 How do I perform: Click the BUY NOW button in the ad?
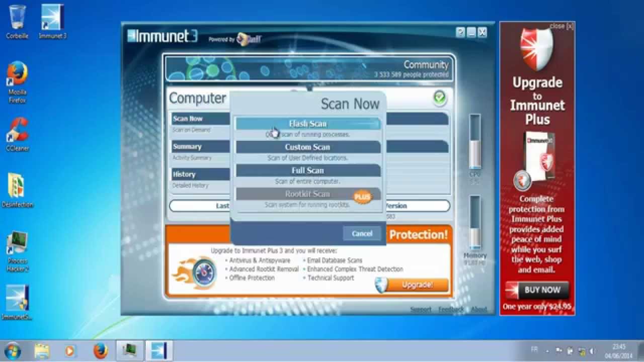click(x=537, y=290)
